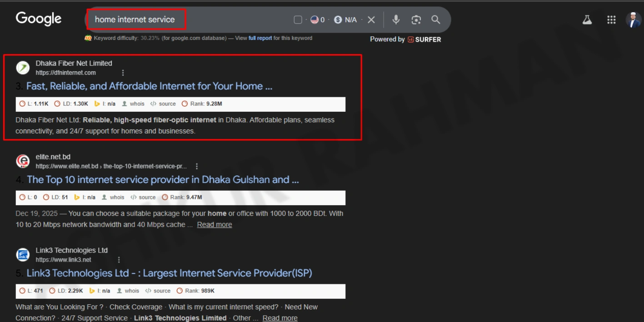Start voice search with microphone icon

coord(396,20)
